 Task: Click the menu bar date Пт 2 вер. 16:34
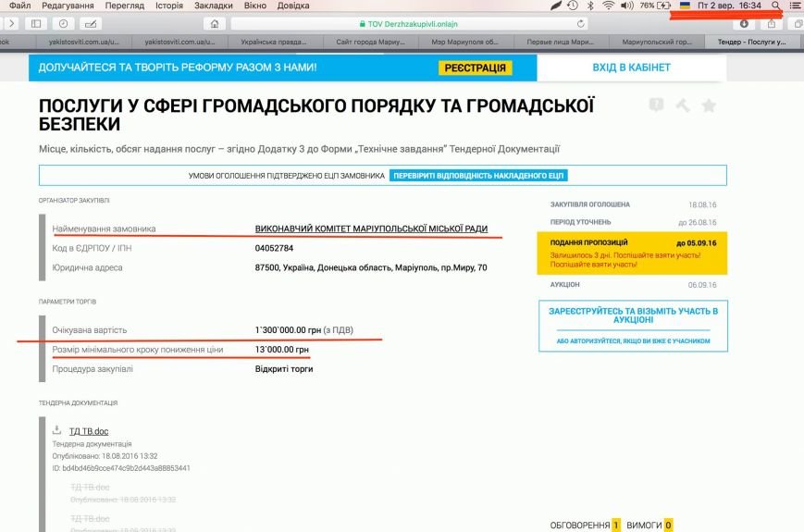[x=729, y=6]
